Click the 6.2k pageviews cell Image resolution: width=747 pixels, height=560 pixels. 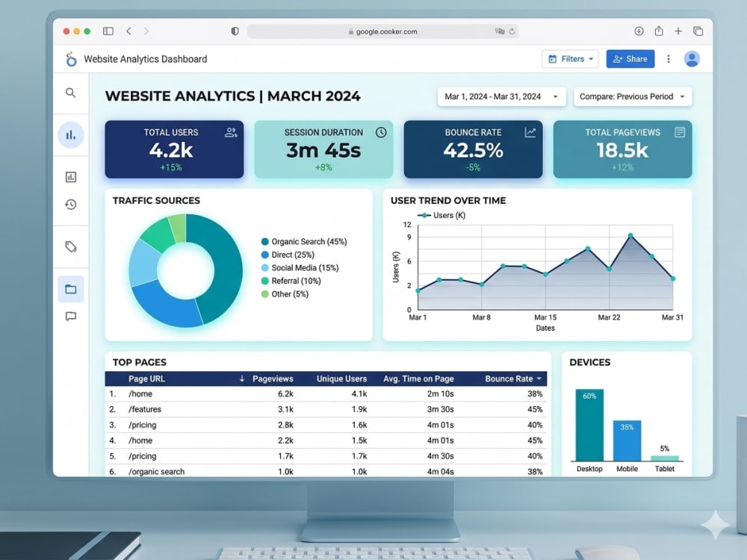(x=285, y=393)
